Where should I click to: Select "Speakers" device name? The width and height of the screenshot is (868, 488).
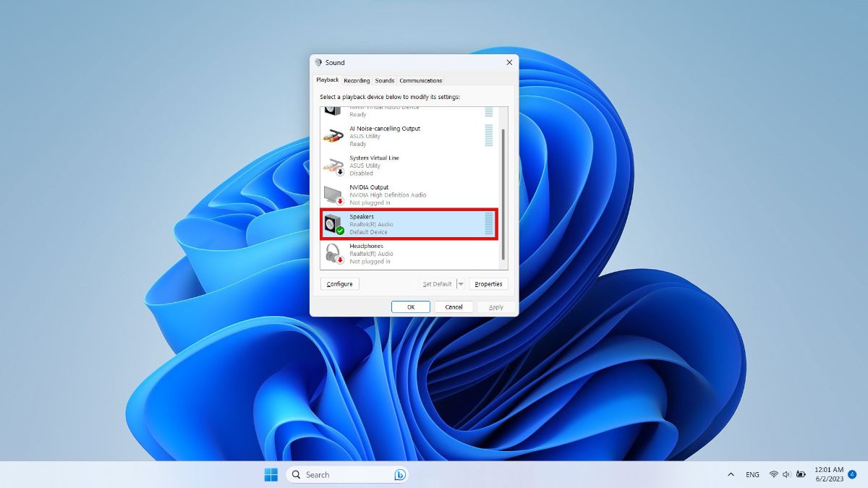click(362, 217)
